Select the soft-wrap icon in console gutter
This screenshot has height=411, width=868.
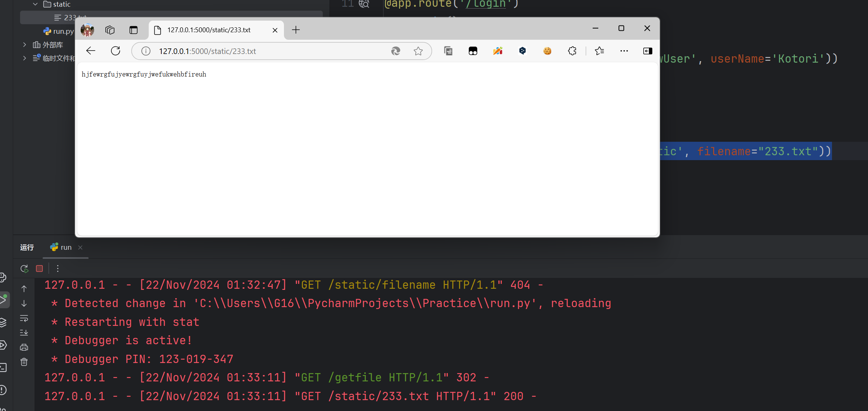click(x=24, y=318)
